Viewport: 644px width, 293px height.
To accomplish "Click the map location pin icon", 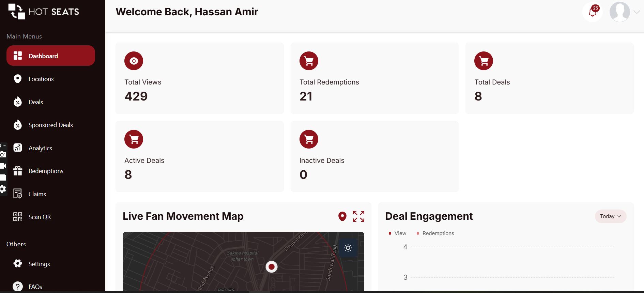I will 342,216.
